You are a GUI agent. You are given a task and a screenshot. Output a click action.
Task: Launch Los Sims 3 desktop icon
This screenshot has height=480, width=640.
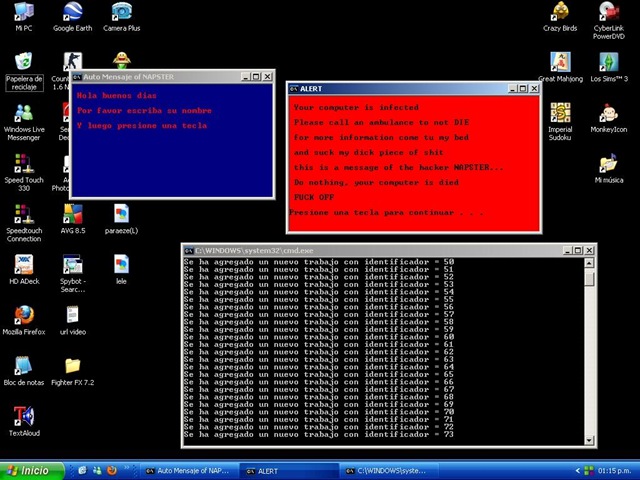pos(609,67)
